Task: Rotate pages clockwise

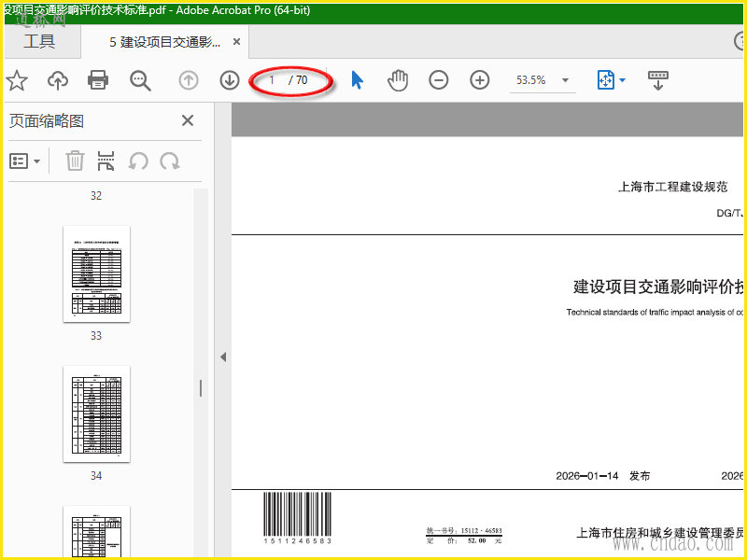Action: (170, 161)
